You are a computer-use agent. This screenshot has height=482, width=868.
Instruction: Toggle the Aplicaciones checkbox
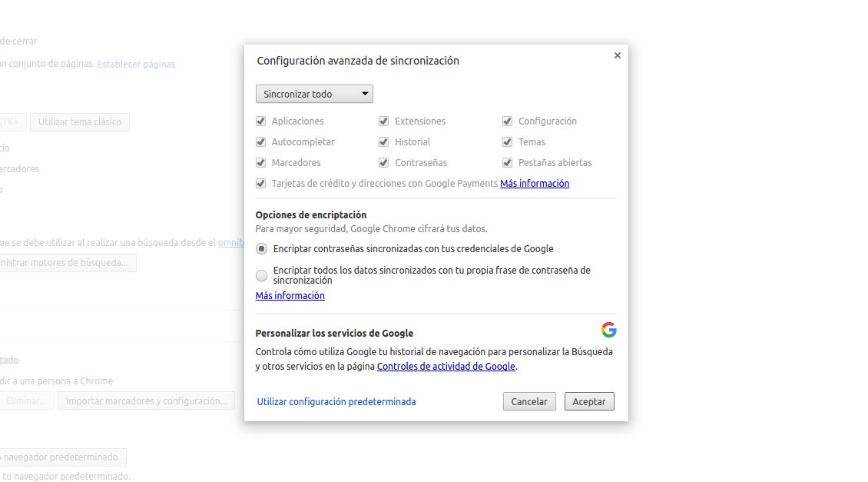click(261, 121)
